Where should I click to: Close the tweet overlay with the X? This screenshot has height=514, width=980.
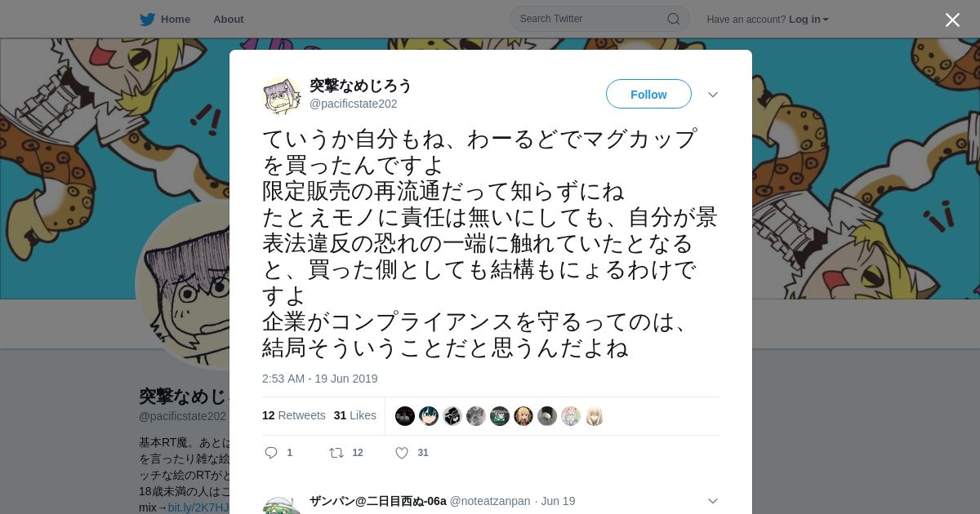[x=952, y=20]
